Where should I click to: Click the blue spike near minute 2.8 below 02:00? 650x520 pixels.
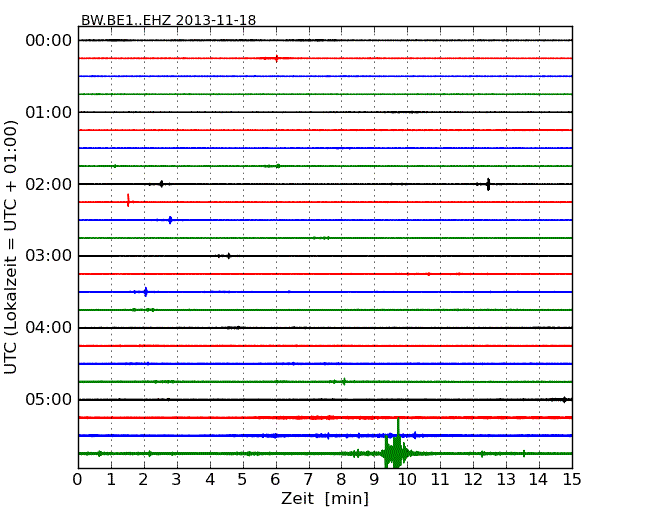click(170, 220)
